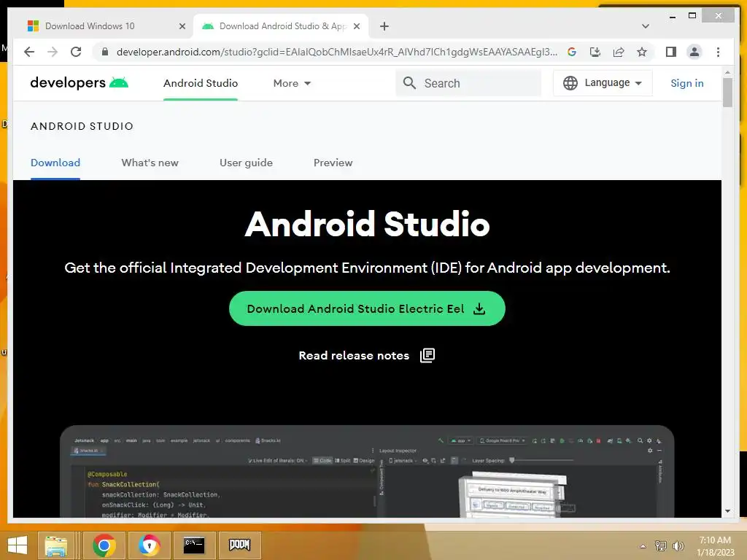Click the network tray icon
This screenshot has height=560, width=747.
pos(661,545)
